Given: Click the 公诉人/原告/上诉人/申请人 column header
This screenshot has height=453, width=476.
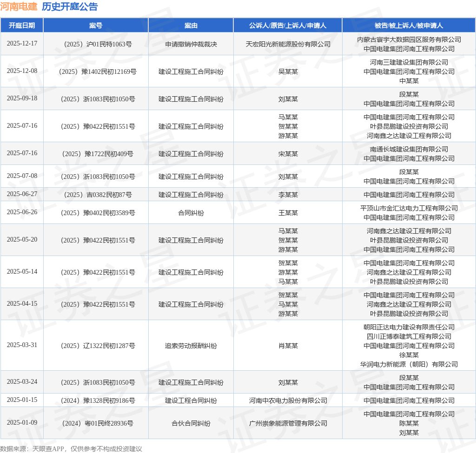Looking at the screenshot, I should (288, 26).
